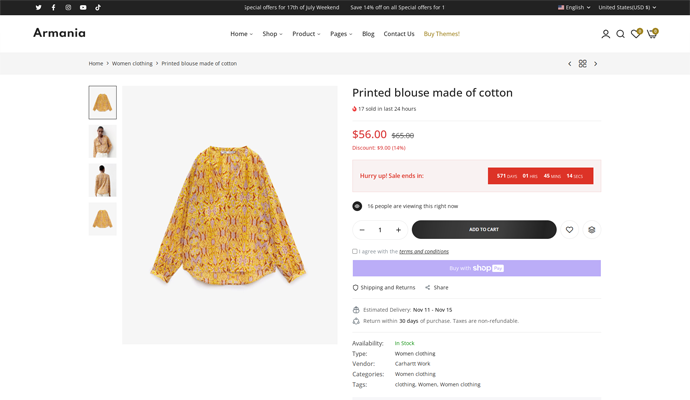Decrease quantity with minus button
Screen dimensions: 690x400
362,230
